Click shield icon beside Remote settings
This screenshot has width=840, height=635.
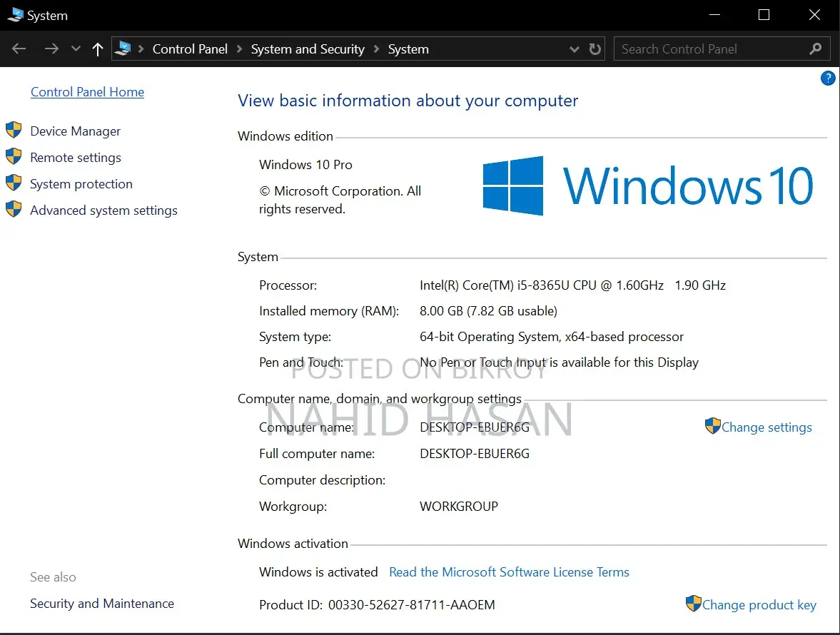pyautogui.click(x=14, y=156)
